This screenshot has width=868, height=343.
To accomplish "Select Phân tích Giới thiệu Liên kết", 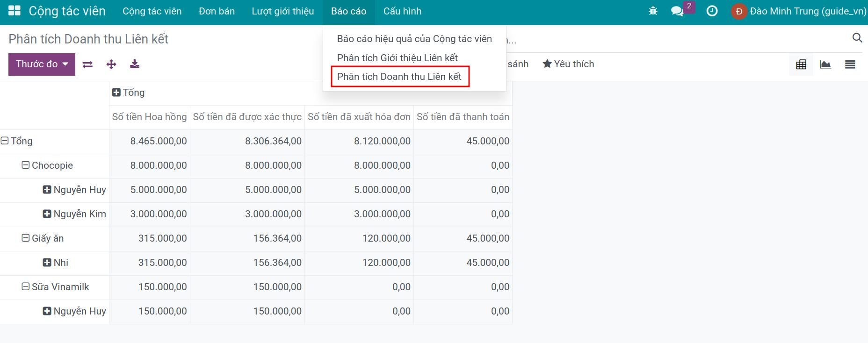I will pyautogui.click(x=398, y=58).
